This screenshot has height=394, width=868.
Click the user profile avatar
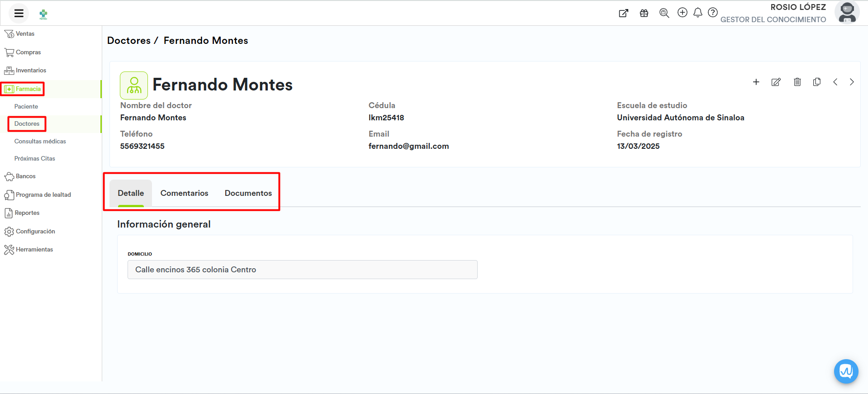point(846,12)
